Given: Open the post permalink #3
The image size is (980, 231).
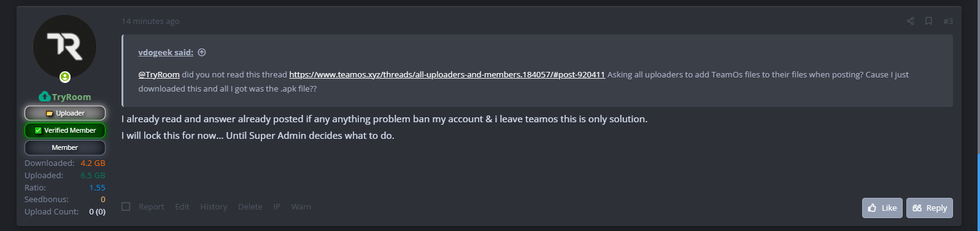Looking at the screenshot, I should pos(948,21).
